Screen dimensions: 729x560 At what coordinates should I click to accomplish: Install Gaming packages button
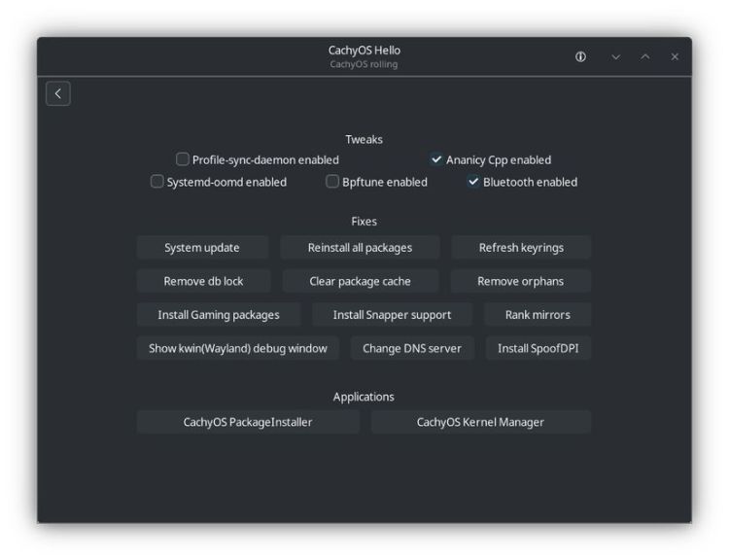pyautogui.click(x=219, y=315)
